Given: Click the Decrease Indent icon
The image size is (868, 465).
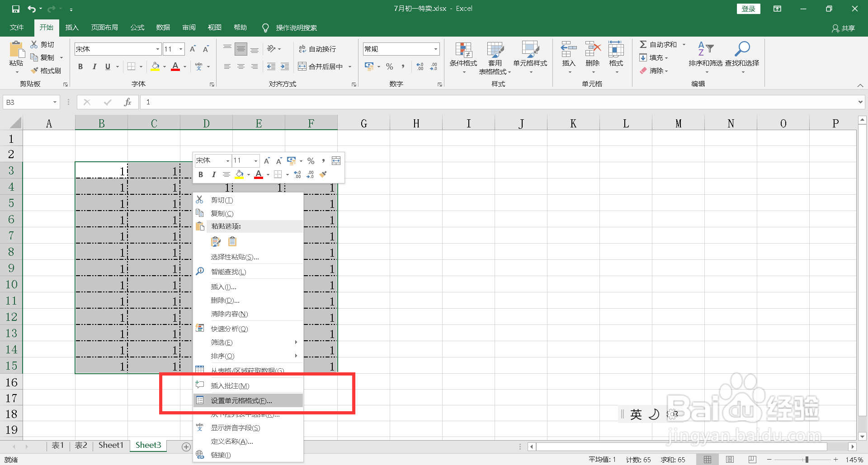Looking at the screenshot, I should 271,66.
